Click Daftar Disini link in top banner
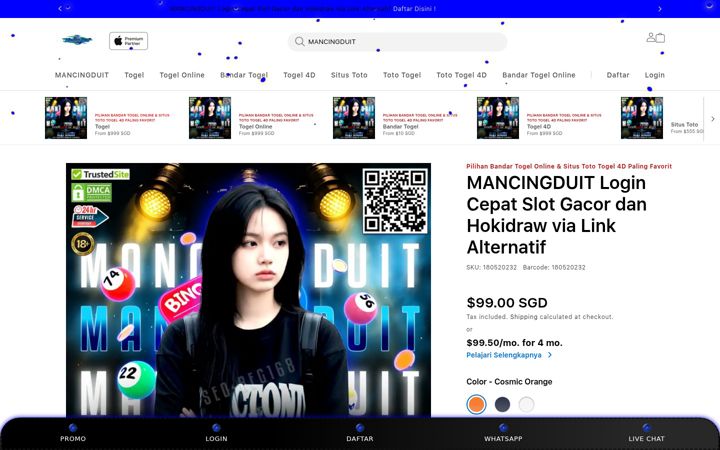The height and width of the screenshot is (450, 720). click(x=414, y=9)
